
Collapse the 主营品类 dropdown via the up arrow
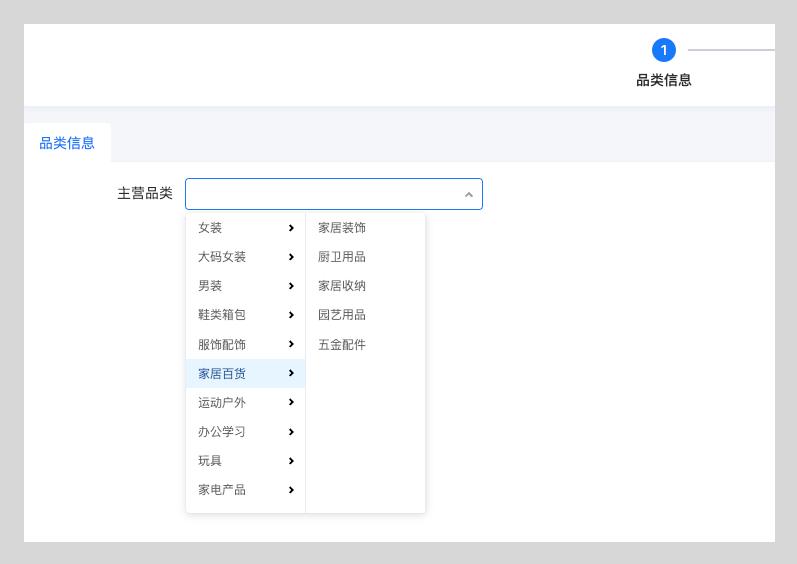(x=469, y=195)
